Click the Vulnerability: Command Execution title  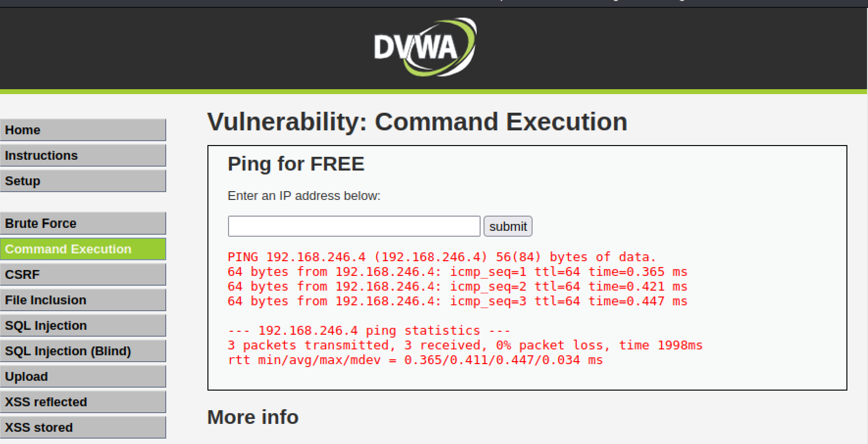click(417, 122)
